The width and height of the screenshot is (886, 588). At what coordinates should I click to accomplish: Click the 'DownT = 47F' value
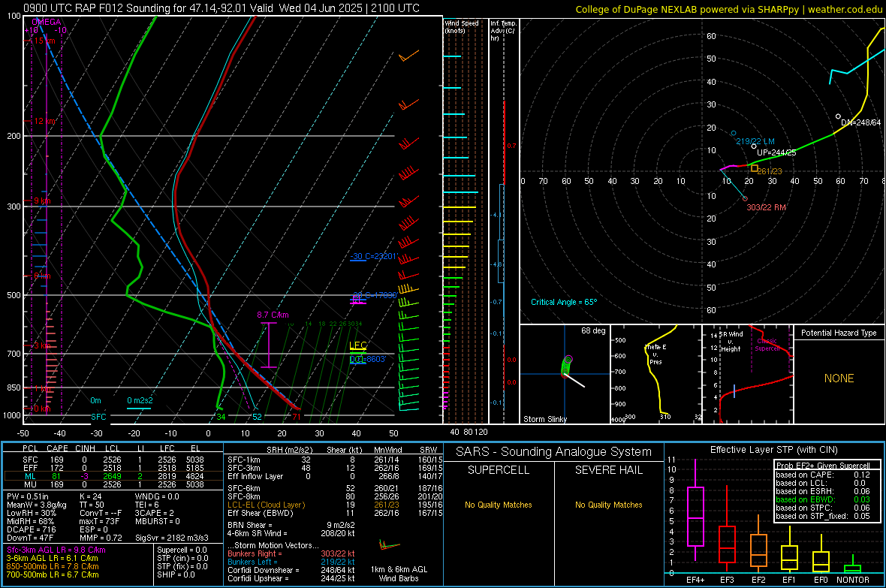click(x=29, y=538)
